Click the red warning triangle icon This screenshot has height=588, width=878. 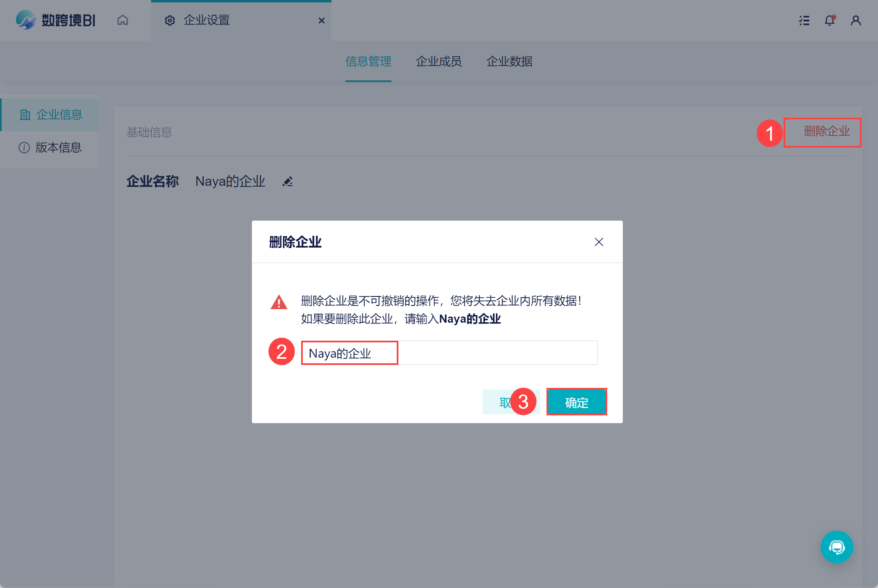pos(279,302)
